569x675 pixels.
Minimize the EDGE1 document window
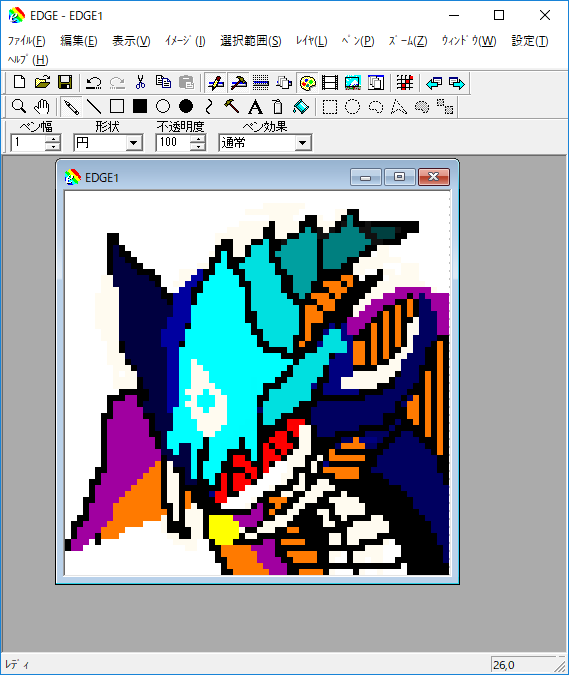(366, 177)
